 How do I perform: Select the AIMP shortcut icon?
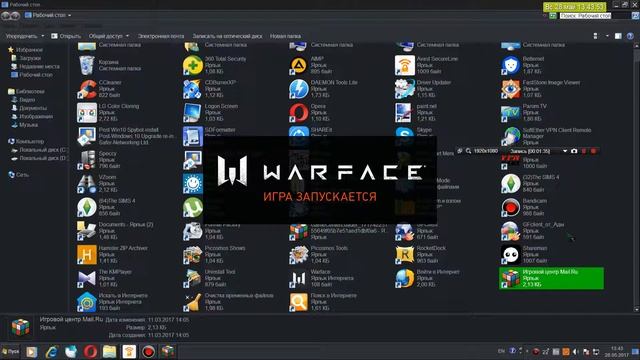(299, 65)
